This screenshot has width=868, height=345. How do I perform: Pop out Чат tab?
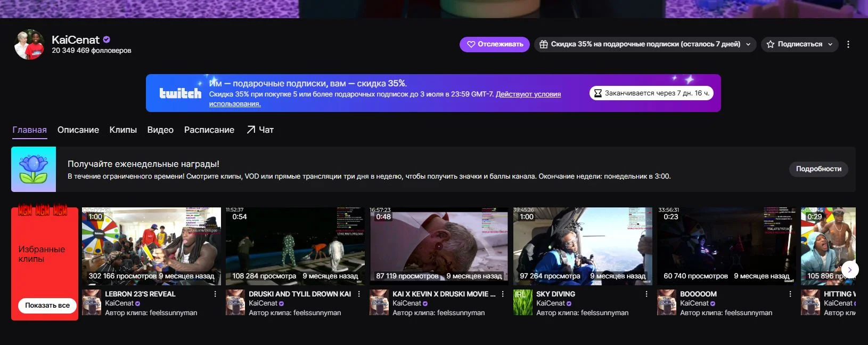coord(260,130)
